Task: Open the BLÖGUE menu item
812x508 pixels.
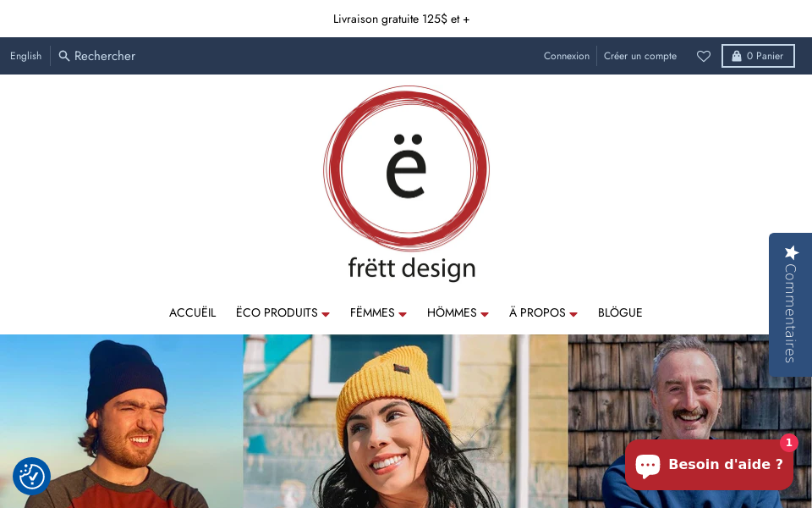Action: pos(620,312)
